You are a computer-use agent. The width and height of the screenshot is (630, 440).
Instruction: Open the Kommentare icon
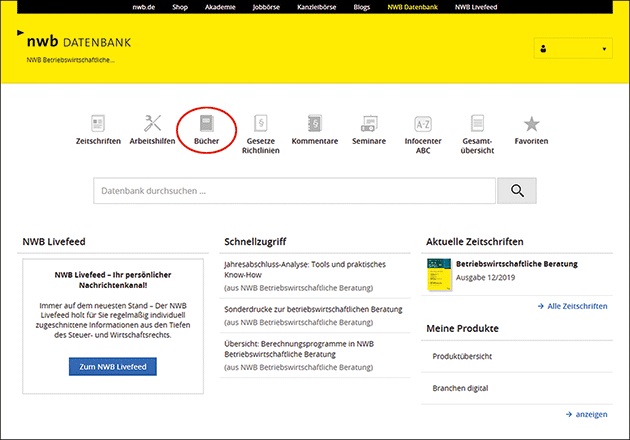(x=314, y=124)
